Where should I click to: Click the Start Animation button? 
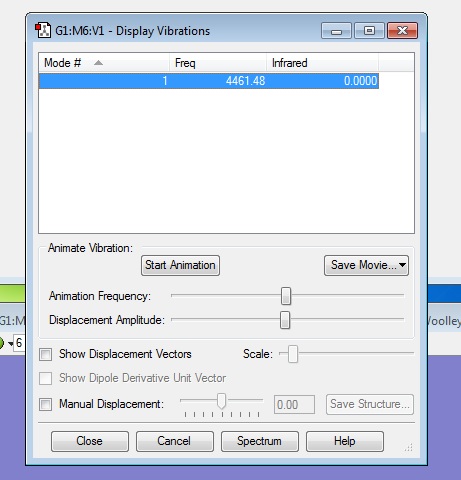(x=180, y=265)
